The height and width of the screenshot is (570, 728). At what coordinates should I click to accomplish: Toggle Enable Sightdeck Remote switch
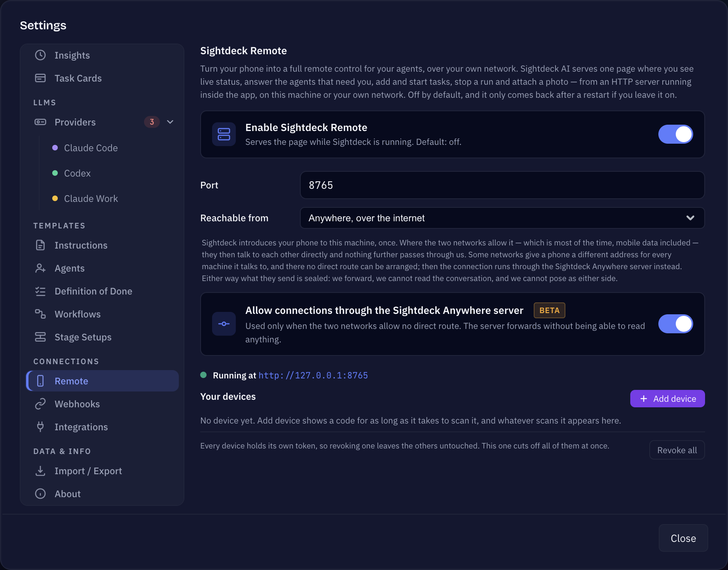click(x=675, y=134)
